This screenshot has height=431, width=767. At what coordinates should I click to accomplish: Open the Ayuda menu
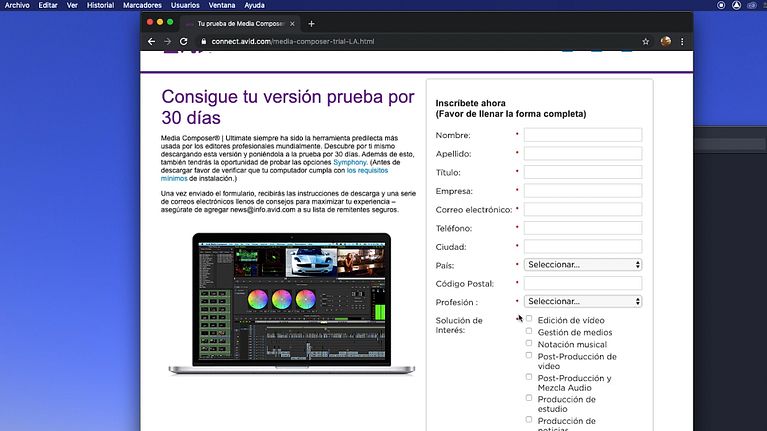click(x=254, y=5)
